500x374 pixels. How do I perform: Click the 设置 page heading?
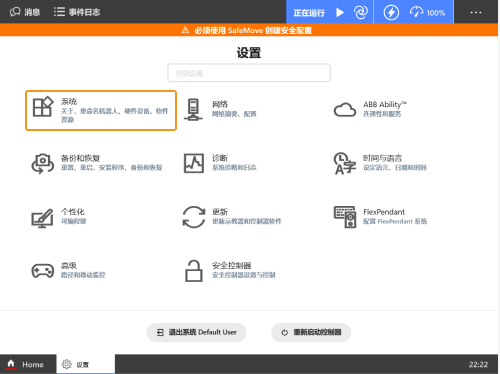pyautogui.click(x=249, y=53)
